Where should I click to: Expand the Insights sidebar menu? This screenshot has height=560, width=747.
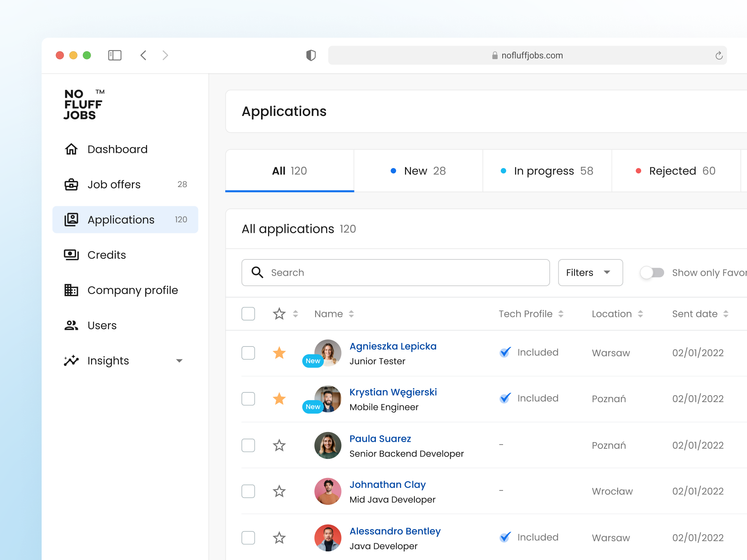(179, 360)
